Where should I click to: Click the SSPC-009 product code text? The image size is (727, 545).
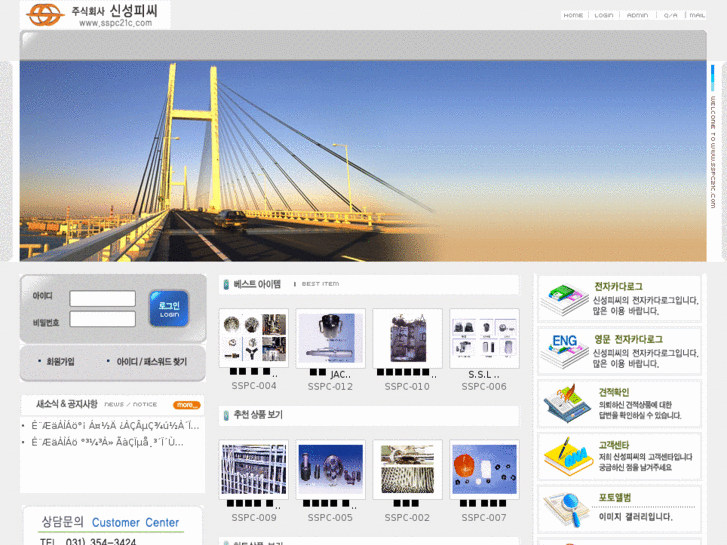click(x=254, y=518)
